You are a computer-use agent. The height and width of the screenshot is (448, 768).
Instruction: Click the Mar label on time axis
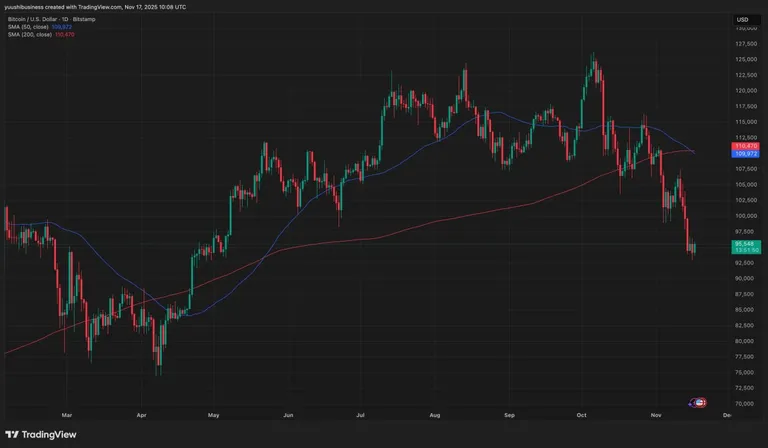coord(67,415)
